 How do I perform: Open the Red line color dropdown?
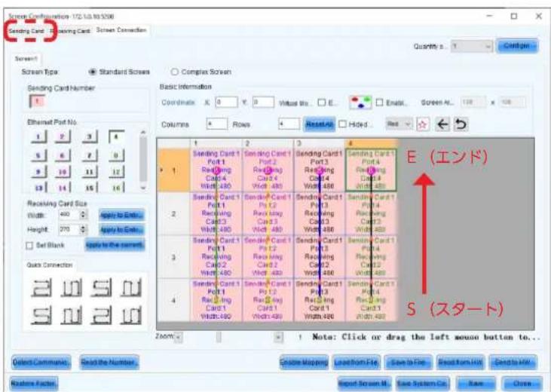tap(399, 124)
